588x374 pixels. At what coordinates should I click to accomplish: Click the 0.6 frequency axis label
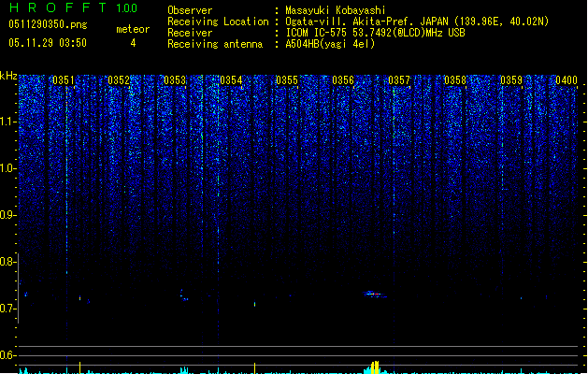coord(8,355)
